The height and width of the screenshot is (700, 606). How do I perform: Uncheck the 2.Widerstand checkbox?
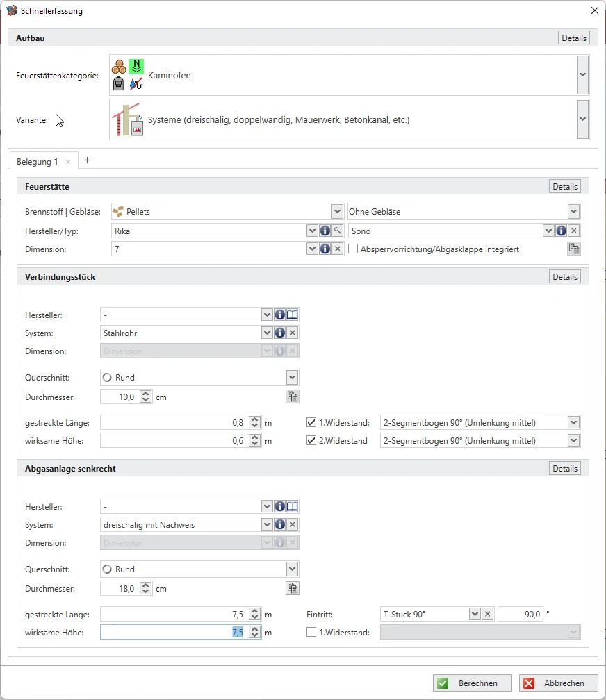coord(311,440)
